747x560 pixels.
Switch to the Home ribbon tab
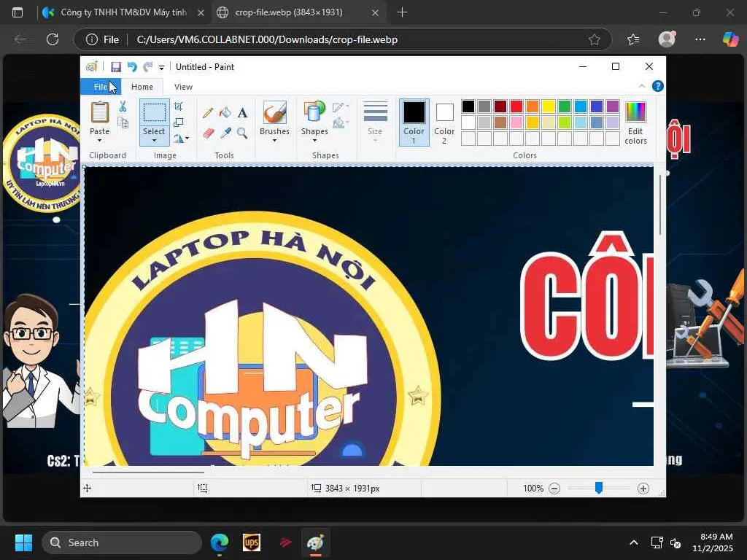(x=142, y=87)
